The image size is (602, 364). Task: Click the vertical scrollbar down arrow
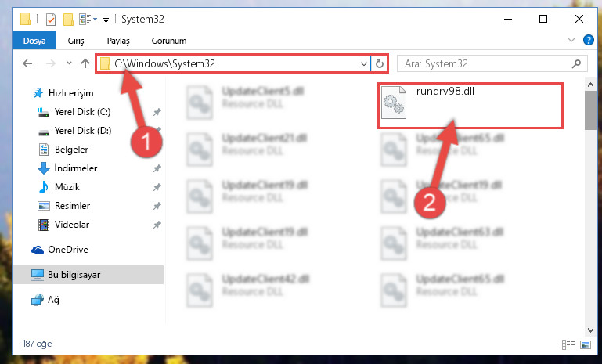coord(590,330)
